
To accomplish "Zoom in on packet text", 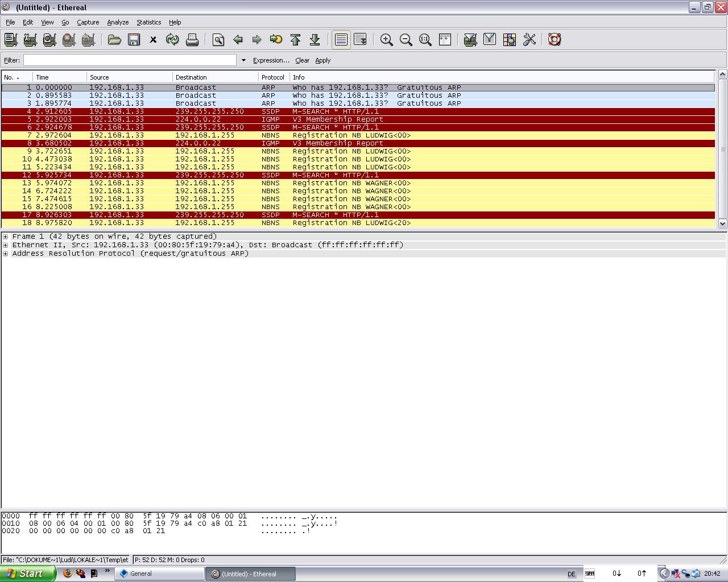I will (x=387, y=39).
